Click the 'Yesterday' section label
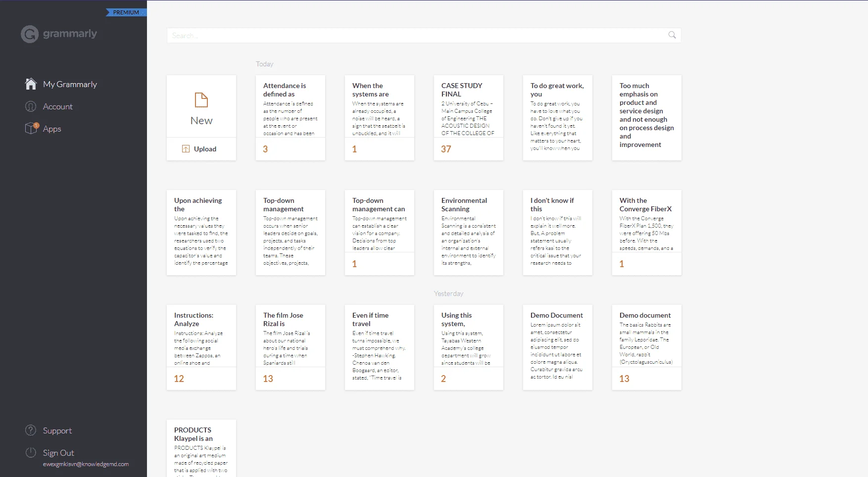Screen dimensions: 868x477 tap(448, 293)
